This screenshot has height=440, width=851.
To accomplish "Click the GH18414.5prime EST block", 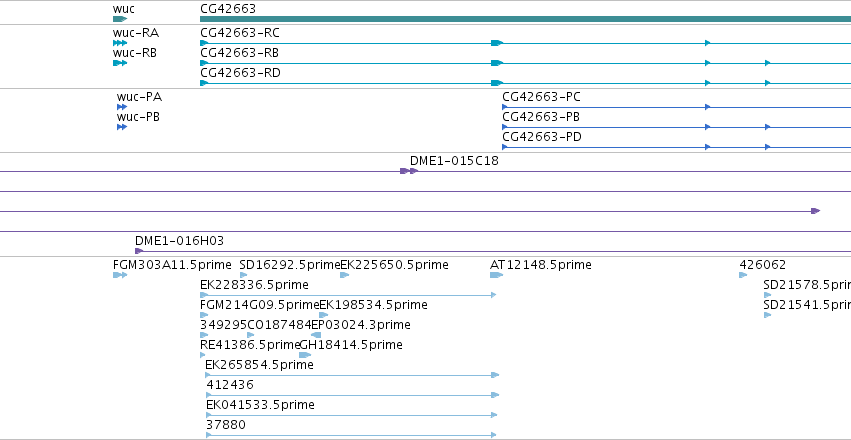I will coord(305,355).
